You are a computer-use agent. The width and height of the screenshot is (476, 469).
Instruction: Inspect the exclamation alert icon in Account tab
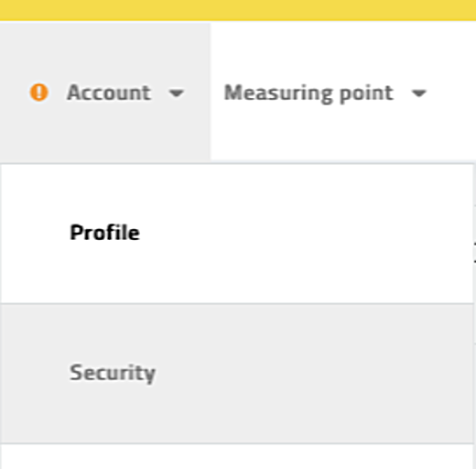pyautogui.click(x=38, y=93)
